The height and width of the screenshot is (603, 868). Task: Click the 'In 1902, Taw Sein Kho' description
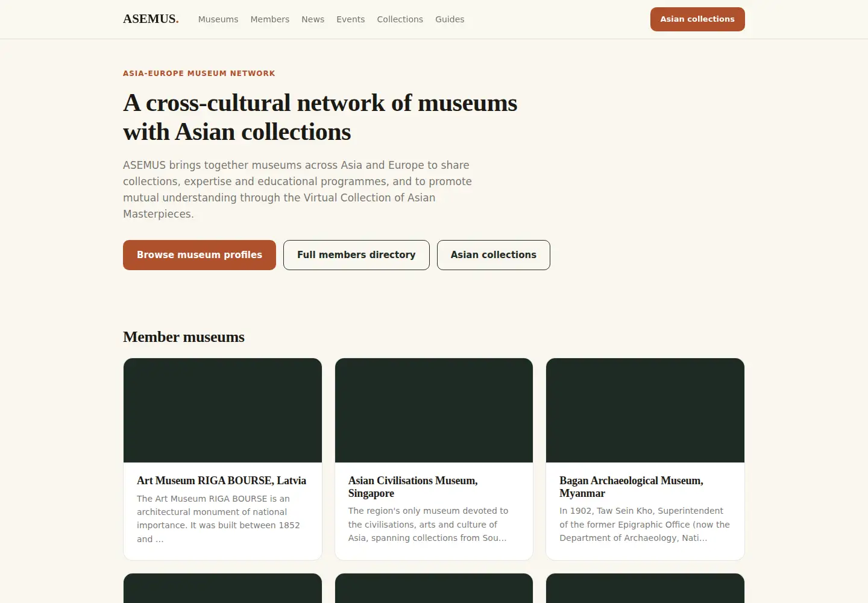pyautogui.click(x=644, y=525)
